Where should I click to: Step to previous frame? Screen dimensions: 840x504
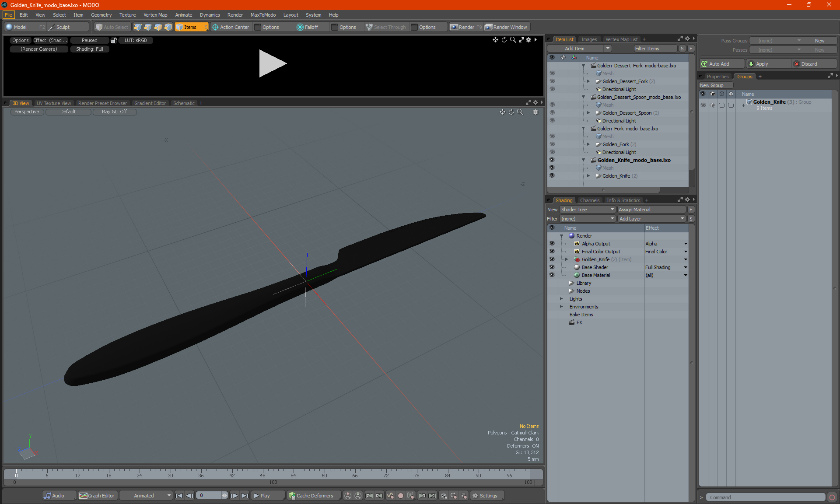[189, 496]
